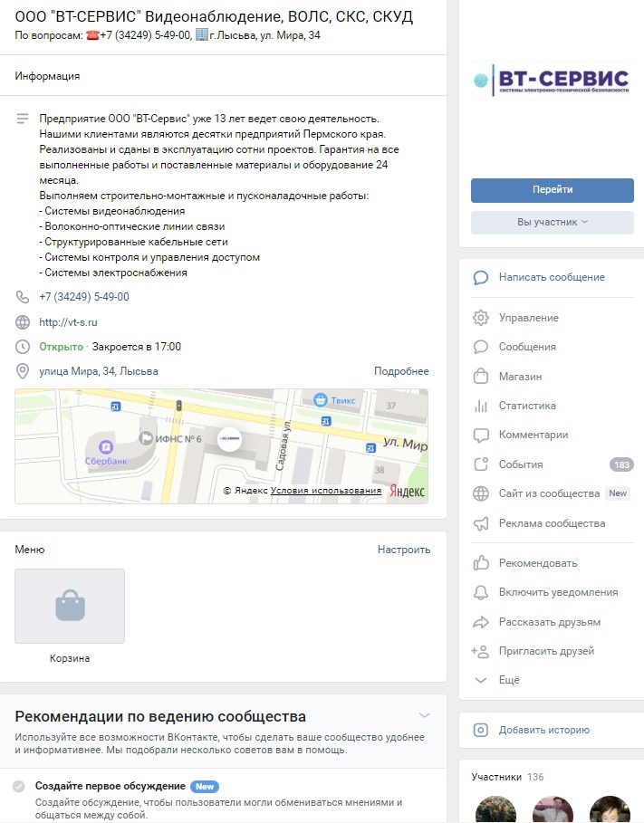Click the Магазин shopping bag icon
644x823 pixels.
[481, 377]
